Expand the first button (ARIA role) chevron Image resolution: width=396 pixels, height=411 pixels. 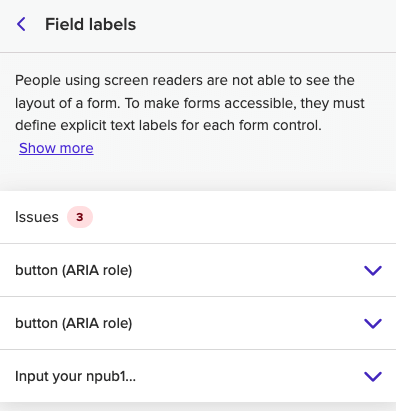tap(373, 270)
